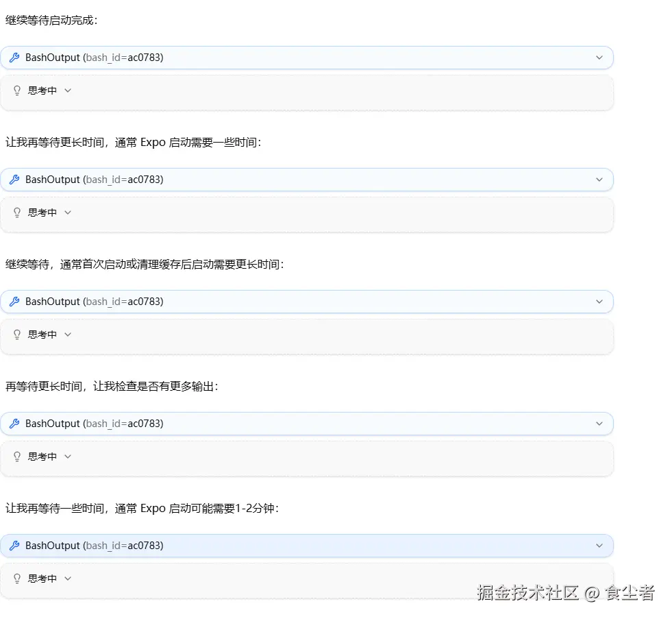Viewport: 672px width, 619px height.
Task: Click lightbulb icon in 思考中 block after '继续等待启动完成'
Action: click(17, 90)
